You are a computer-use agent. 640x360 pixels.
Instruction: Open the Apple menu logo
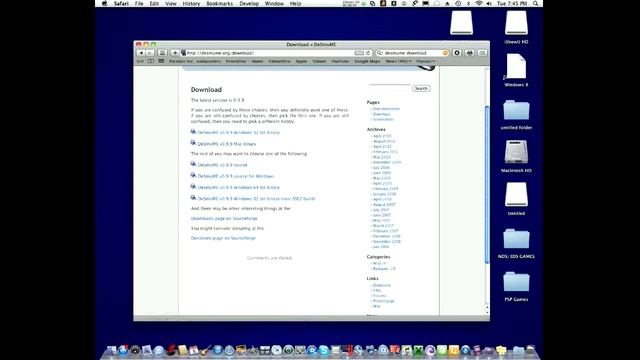click(x=104, y=3)
